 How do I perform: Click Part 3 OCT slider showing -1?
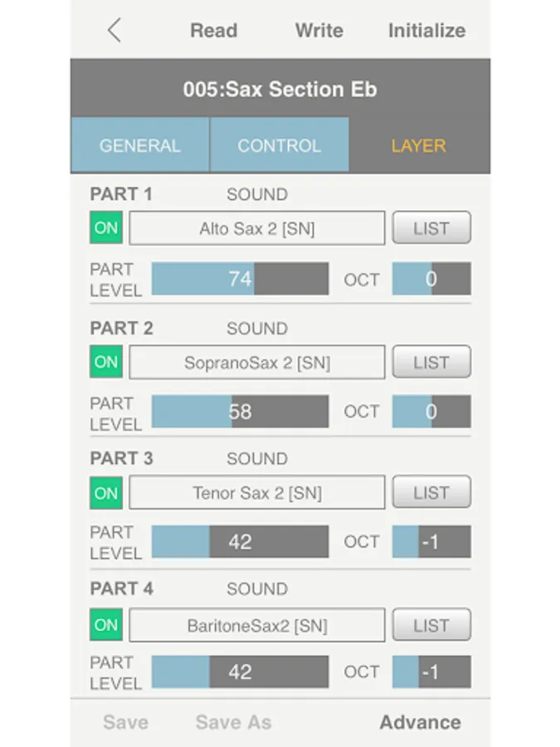point(431,542)
